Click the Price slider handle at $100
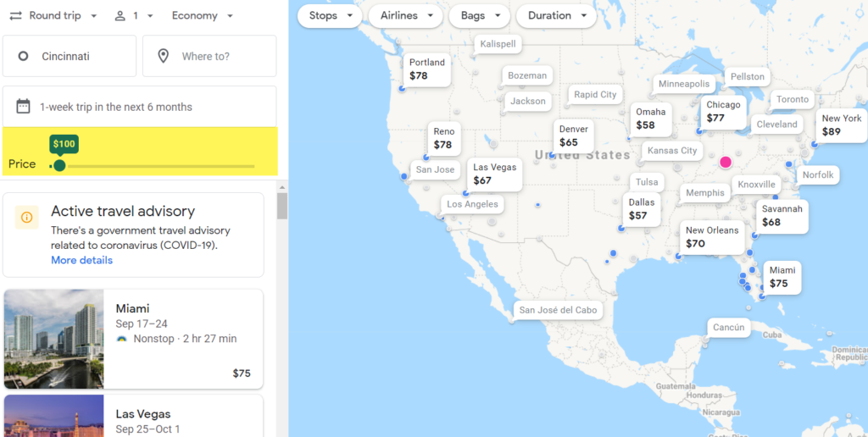868x437 pixels. (x=59, y=165)
